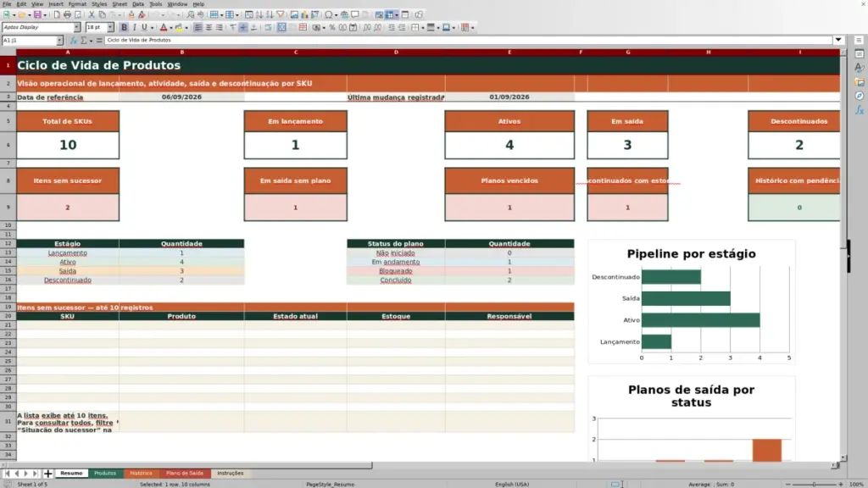Click the Lançamento link in Estágio table
868x488 pixels.
68,252
